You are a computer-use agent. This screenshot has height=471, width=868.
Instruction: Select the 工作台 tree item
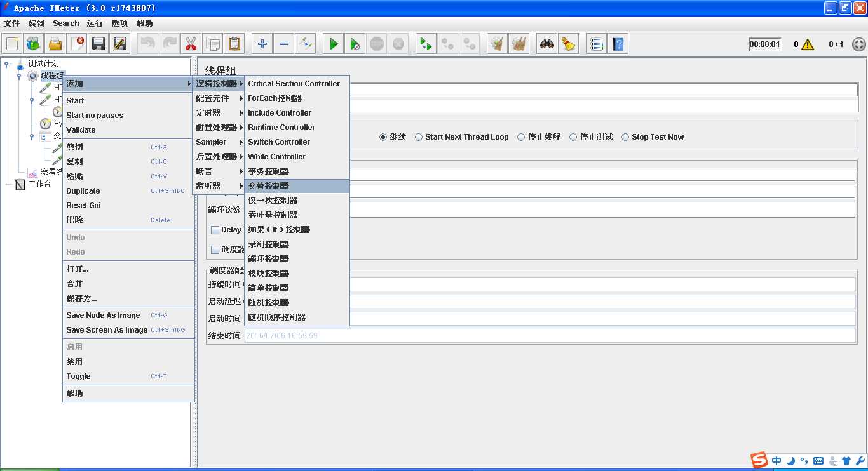coord(39,184)
